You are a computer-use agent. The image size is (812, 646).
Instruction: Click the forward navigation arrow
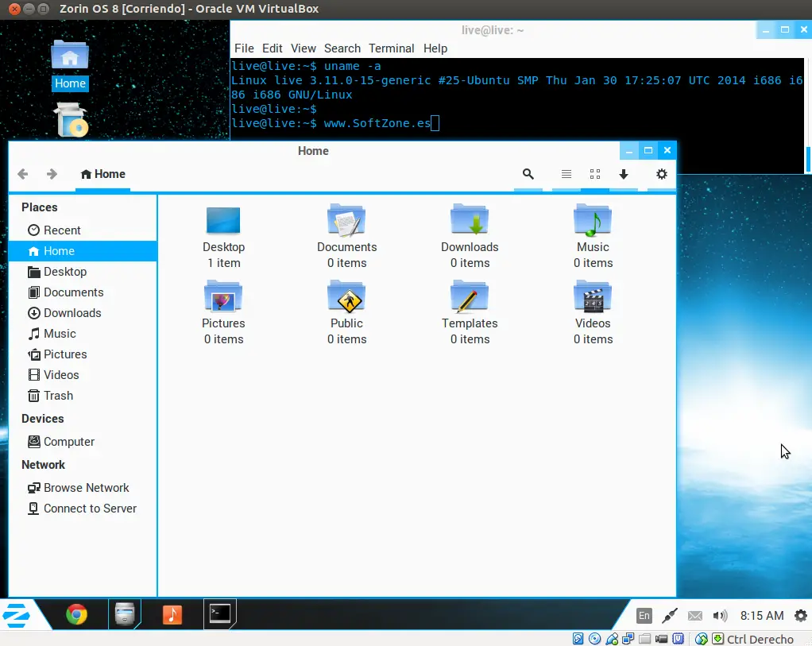tap(52, 174)
